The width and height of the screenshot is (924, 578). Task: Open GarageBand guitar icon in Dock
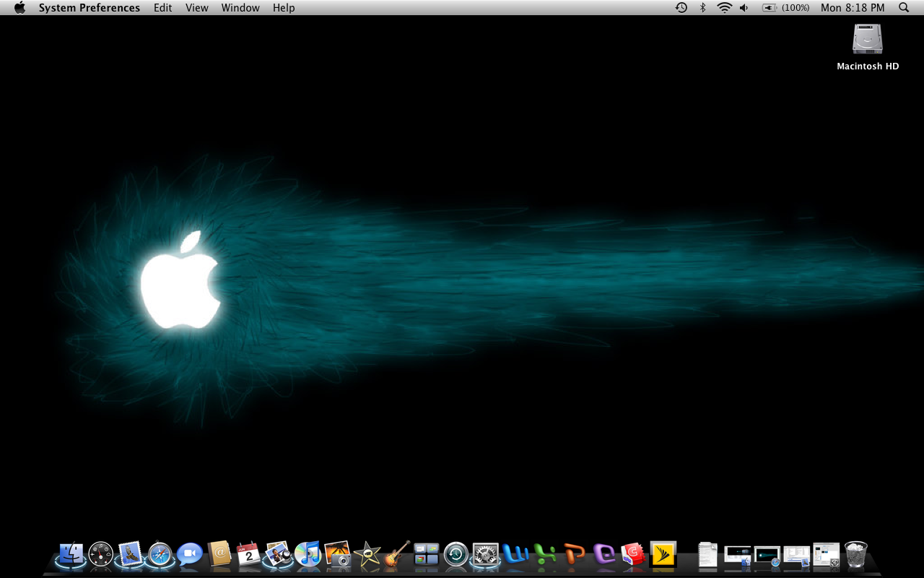pyautogui.click(x=396, y=554)
